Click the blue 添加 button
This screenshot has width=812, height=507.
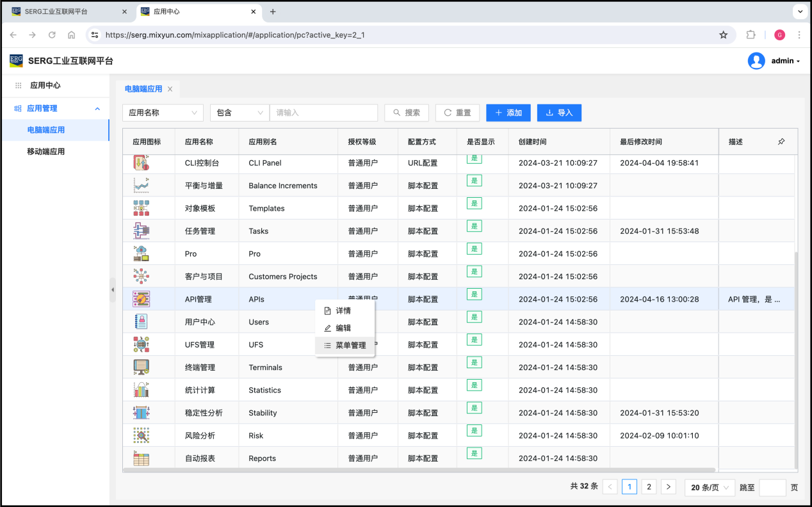coord(508,113)
